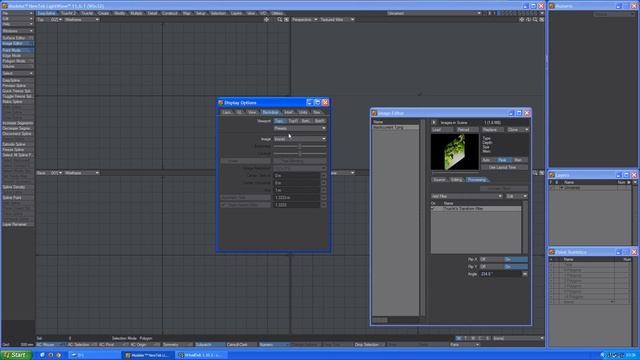Set Flip Y to On in Image Editor
Image resolution: width=640 pixels, height=360 pixels.
[x=516, y=267]
